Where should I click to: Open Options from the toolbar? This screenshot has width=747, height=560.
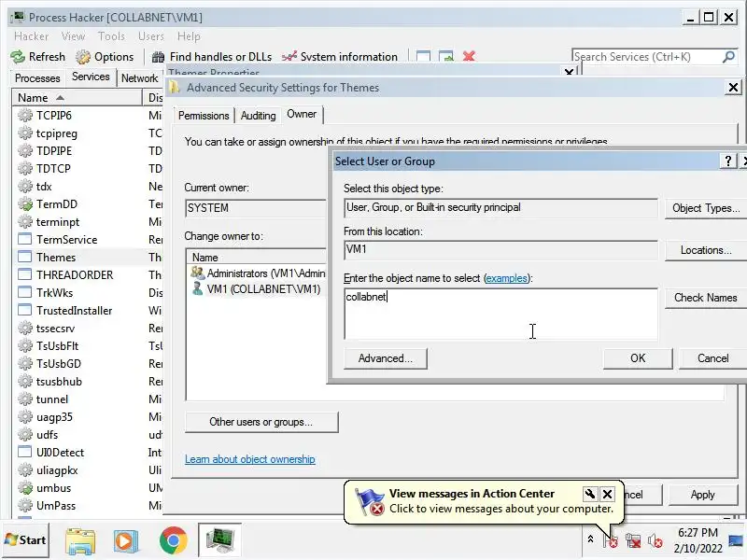tap(105, 57)
